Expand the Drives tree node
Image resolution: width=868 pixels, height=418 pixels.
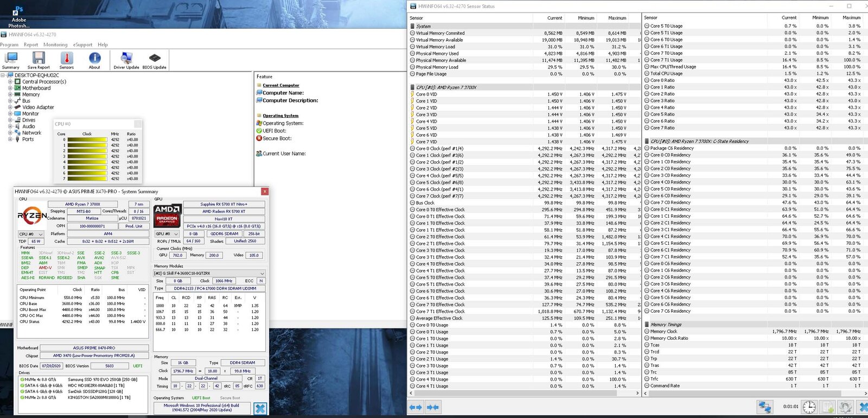[x=10, y=120]
